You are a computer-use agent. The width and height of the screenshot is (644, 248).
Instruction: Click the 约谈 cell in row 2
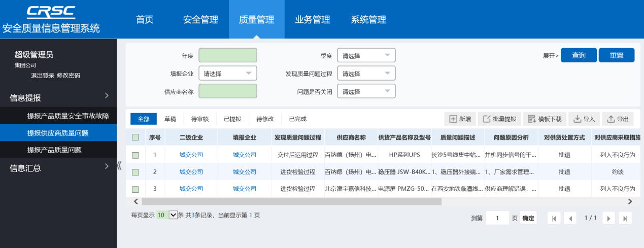[x=618, y=172]
